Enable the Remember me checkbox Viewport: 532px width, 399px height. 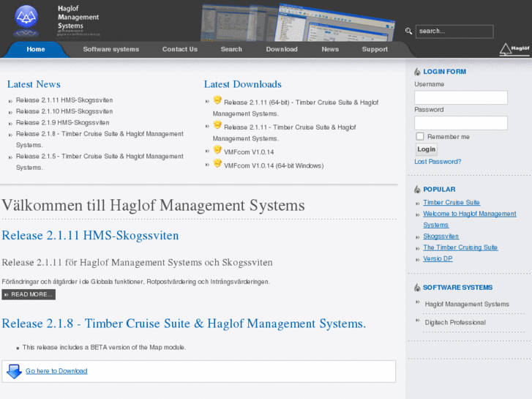pos(420,136)
